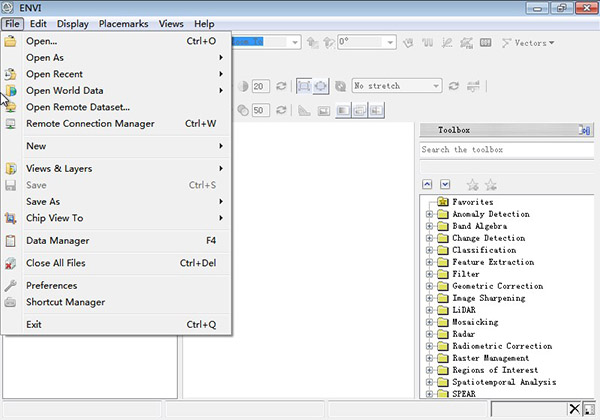600x420 pixels.
Task: Expand the Band Algebra folder
Action: click(x=429, y=226)
